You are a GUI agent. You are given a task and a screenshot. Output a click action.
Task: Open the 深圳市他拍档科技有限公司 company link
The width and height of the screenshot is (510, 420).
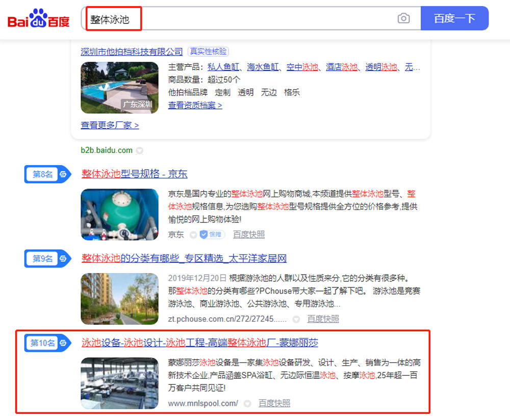(x=132, y=51)
